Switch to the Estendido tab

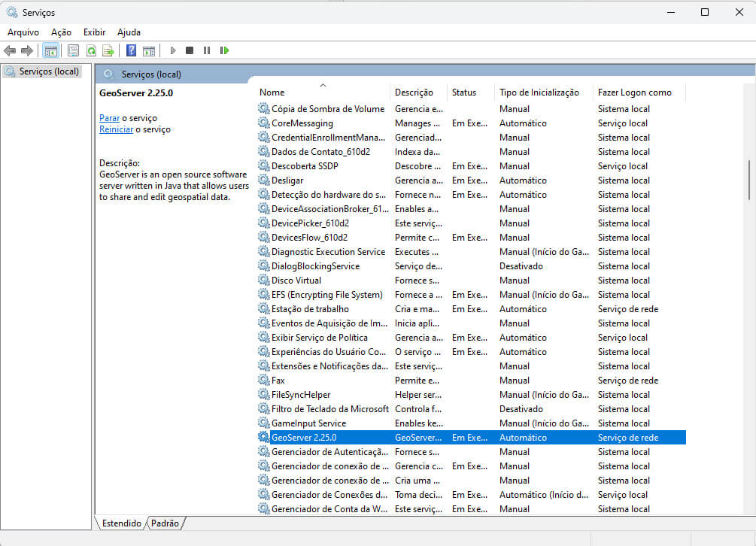tap(120, 523)
